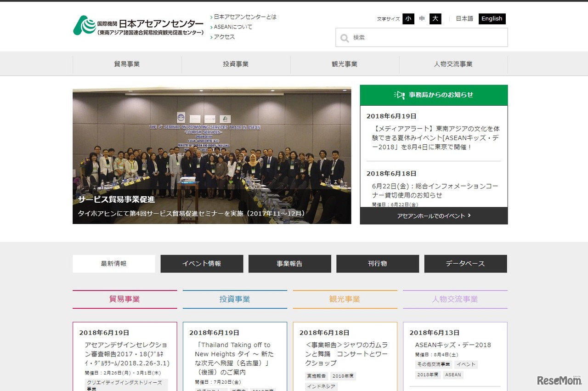This screenshot has height=391, width=588.
Task: Switch to the イベント情報 tab
Action: pyautogui.click(x=202, y=263)
